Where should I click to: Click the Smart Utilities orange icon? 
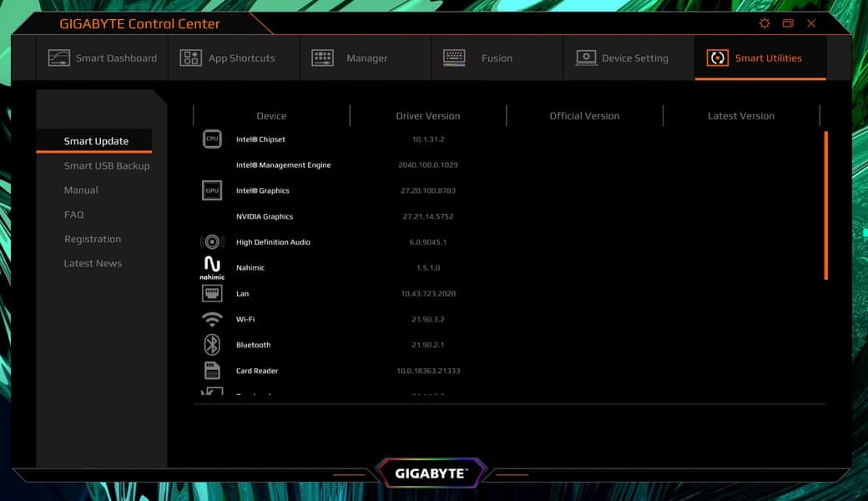pos(718,58)
